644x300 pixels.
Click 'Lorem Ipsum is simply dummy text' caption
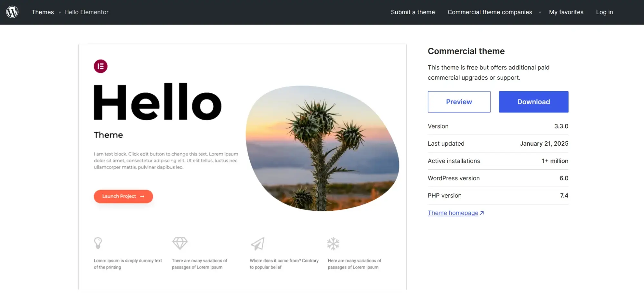(x=128, y=264)
